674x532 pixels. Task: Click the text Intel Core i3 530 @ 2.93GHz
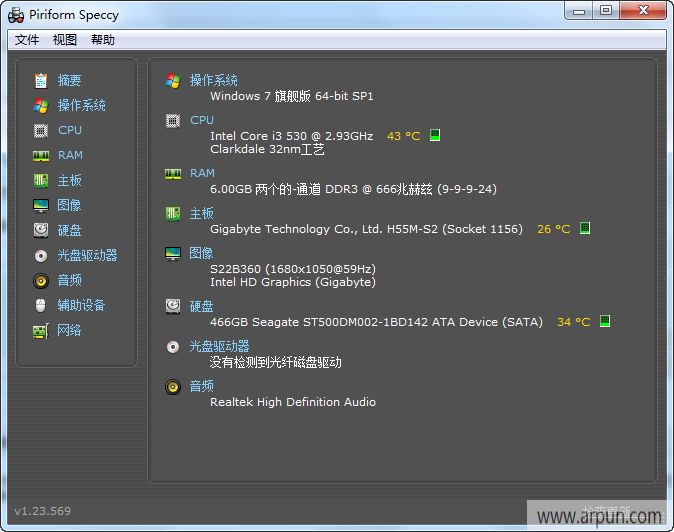coord(291,136)
